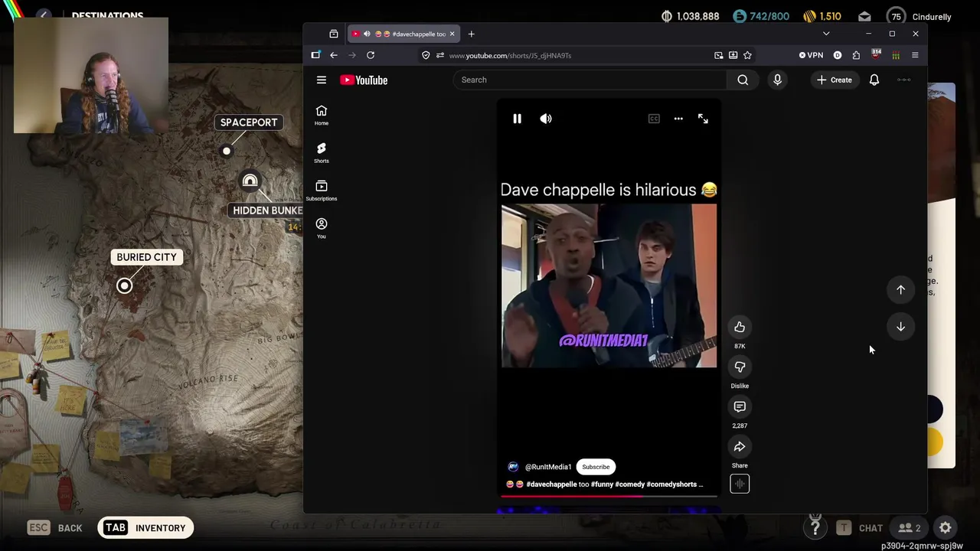Open browser extensions puzzle icon

(x=856, y=55)
